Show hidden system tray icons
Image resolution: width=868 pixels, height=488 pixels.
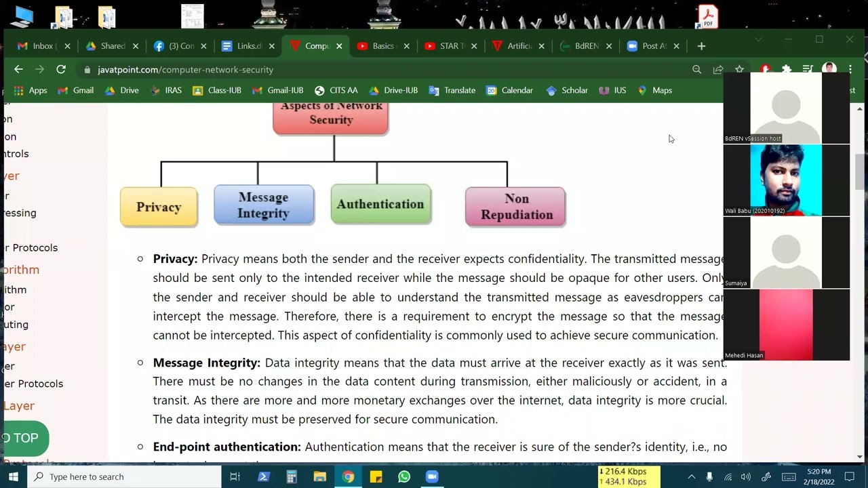click(691, 476)
